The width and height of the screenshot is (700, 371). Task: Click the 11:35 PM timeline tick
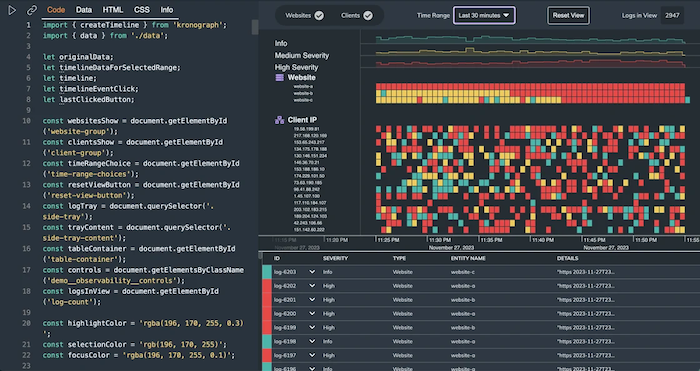492,240
